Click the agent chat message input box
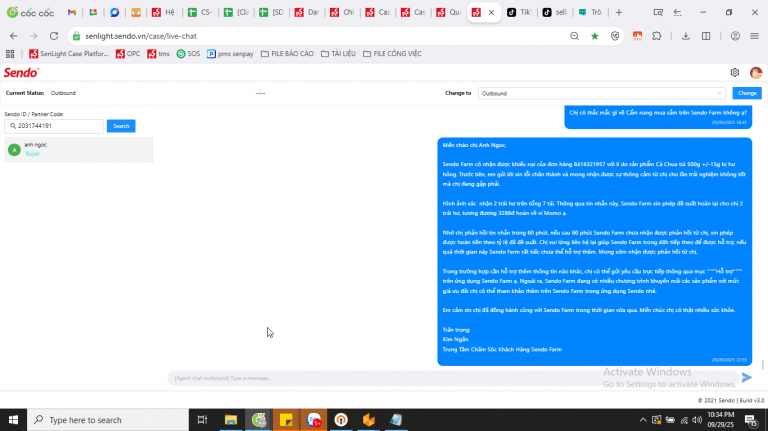Viewport: 768px width, 431px height. (453, 378)
